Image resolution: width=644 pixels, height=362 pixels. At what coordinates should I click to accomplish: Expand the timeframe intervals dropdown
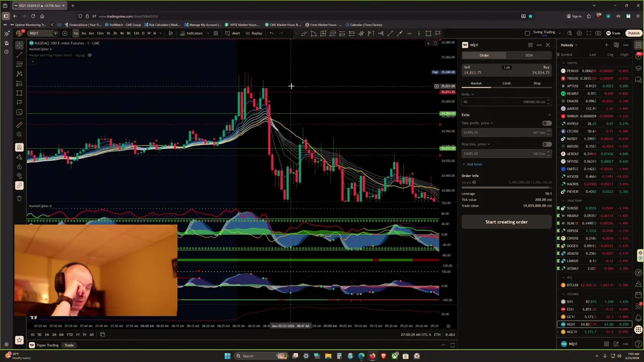(x=162, y=33)
